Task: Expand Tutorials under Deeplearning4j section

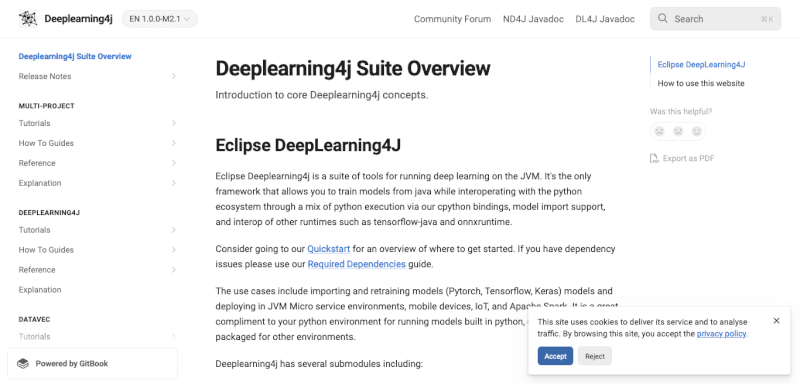Action: coord(173,230)
